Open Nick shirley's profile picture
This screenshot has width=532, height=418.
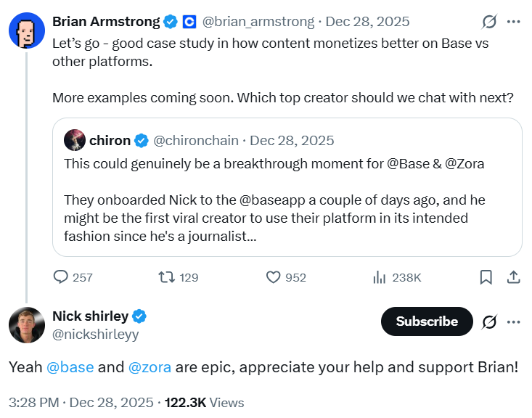[27, 324]
